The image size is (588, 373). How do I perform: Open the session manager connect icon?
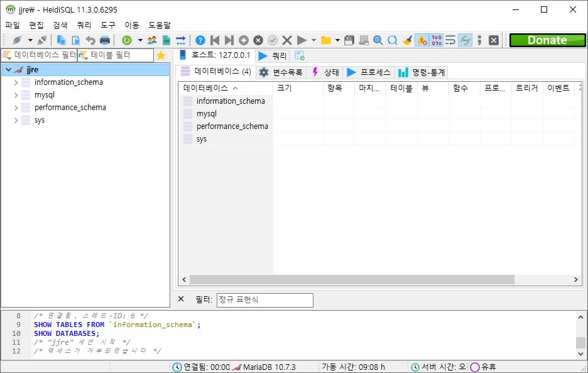17,40
